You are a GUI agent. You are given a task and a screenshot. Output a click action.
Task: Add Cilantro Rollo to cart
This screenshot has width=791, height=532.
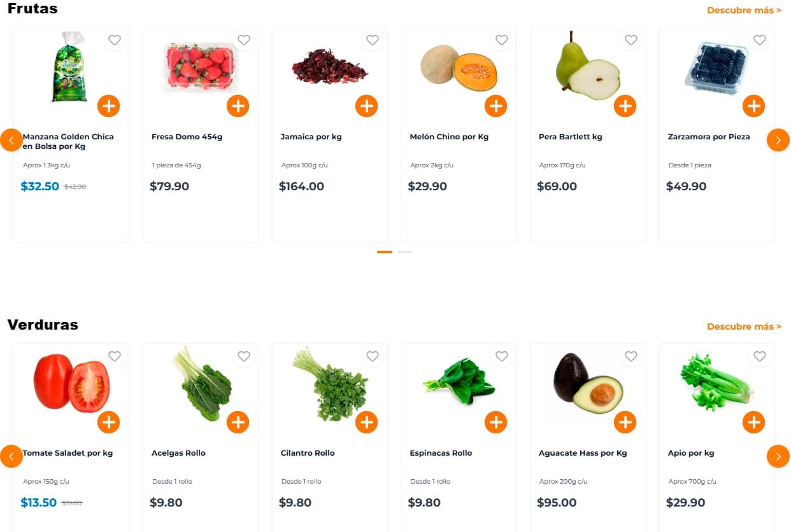coord(366,422)
